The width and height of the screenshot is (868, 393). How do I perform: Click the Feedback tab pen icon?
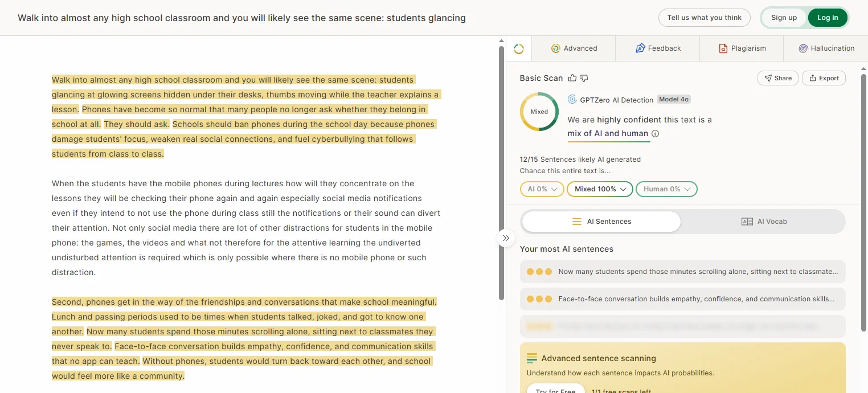[640, 48]
